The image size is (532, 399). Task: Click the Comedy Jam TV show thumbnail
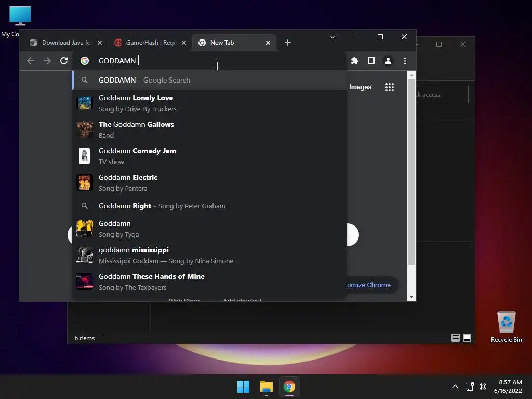click(85, 156)
